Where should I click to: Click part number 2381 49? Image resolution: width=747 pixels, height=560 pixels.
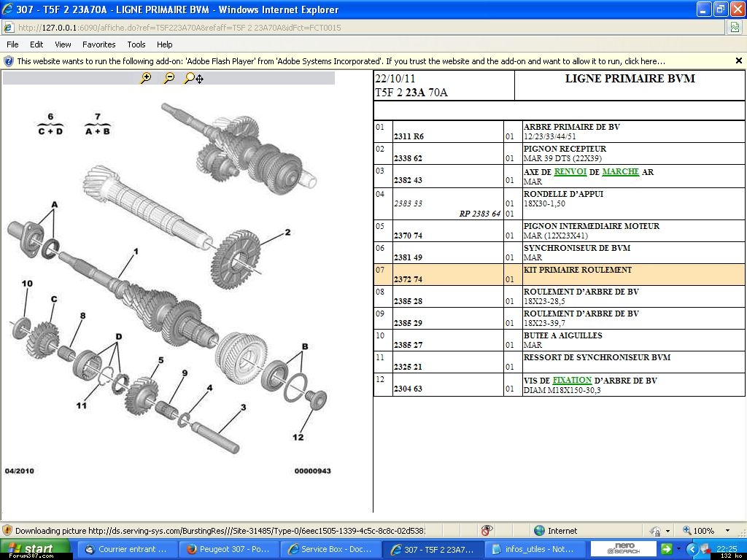point(408,257)
